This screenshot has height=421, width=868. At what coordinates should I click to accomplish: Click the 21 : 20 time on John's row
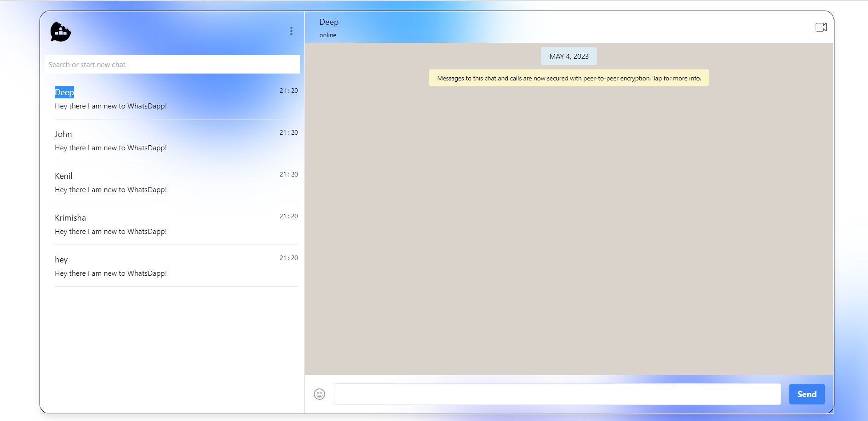click(x=288, y=132)
